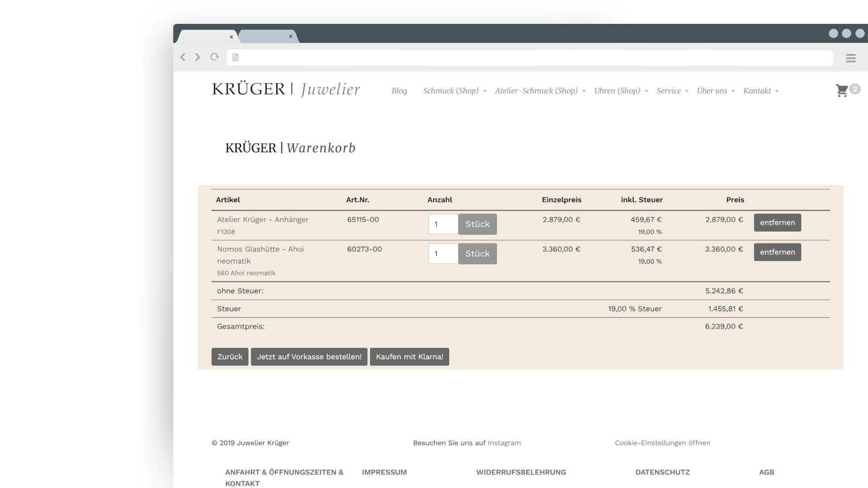Edit quantity field for Atelier Krüger Anhänger
The width and height of the screenshot is (868, 488).
[x=443, y=224]
